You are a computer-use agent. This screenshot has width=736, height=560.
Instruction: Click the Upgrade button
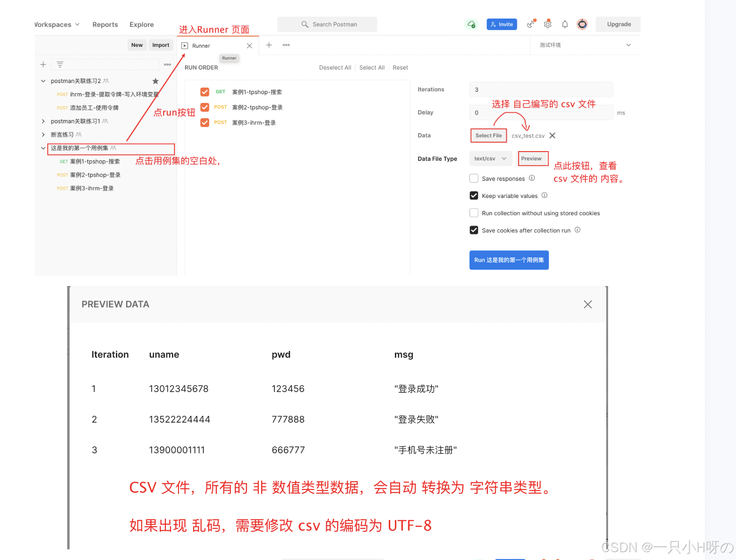tap(619, 24)
